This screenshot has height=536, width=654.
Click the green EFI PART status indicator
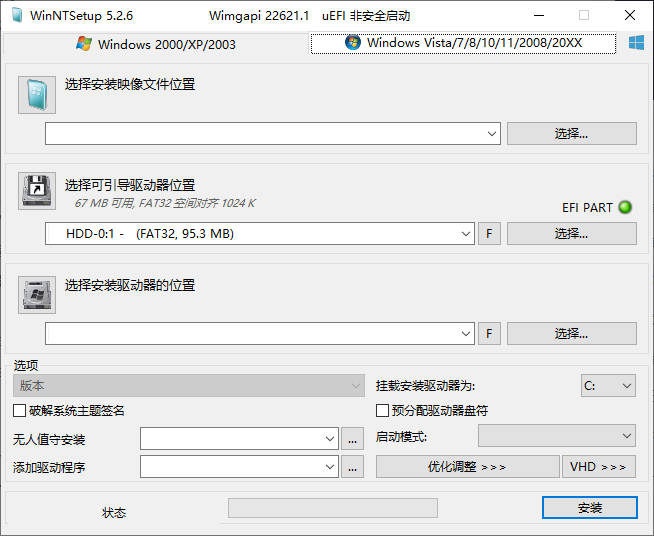click(625, 207)
